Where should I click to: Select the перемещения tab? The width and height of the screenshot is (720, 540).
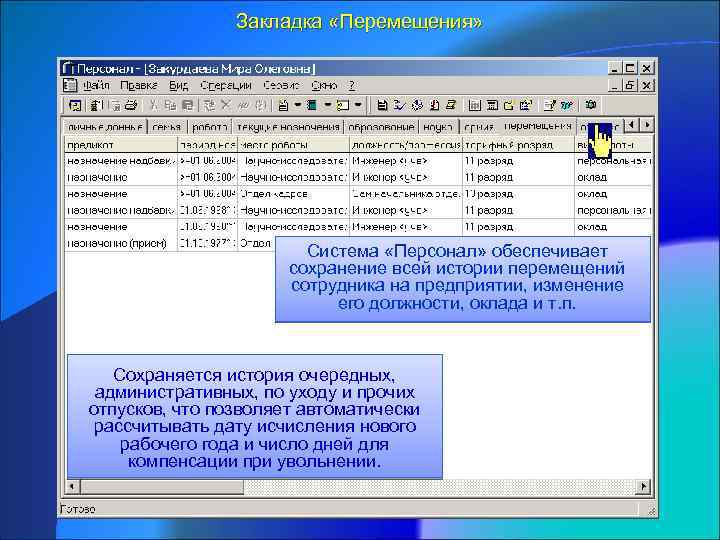(538, 125)
